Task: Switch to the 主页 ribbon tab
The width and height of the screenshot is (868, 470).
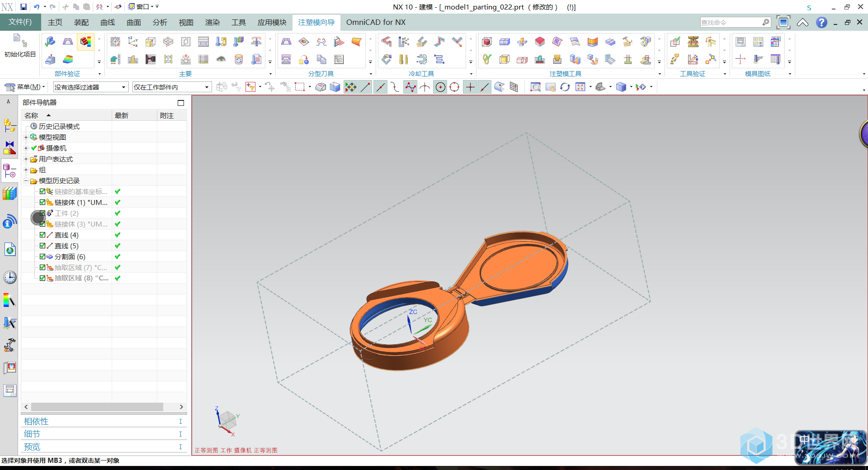Action: tap(55, 22)
